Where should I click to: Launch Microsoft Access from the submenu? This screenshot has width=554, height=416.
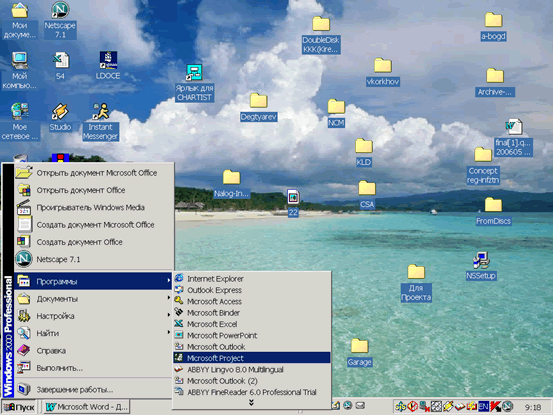point(252,301)
